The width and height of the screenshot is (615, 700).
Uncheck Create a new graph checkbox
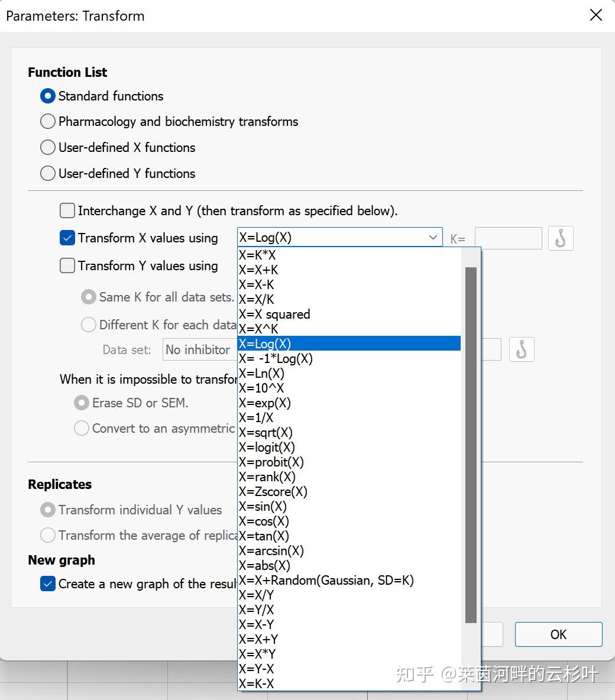(48, 584)
